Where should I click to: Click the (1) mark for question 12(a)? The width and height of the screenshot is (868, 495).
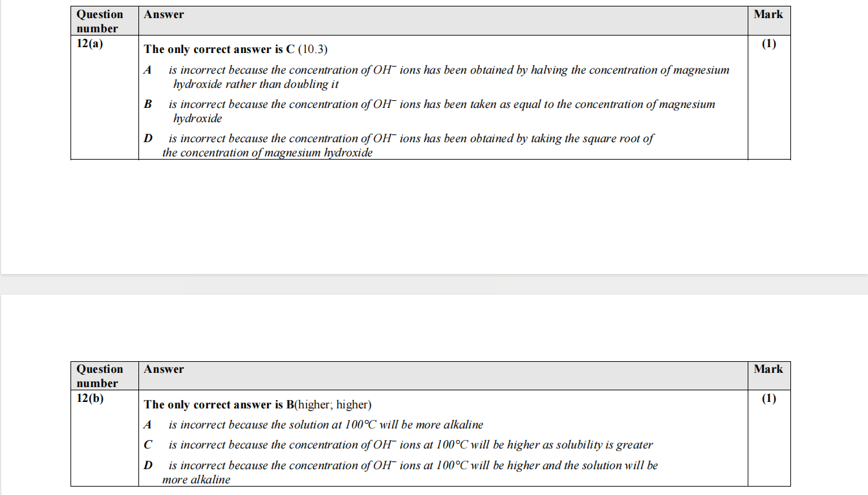coord(768,44)
